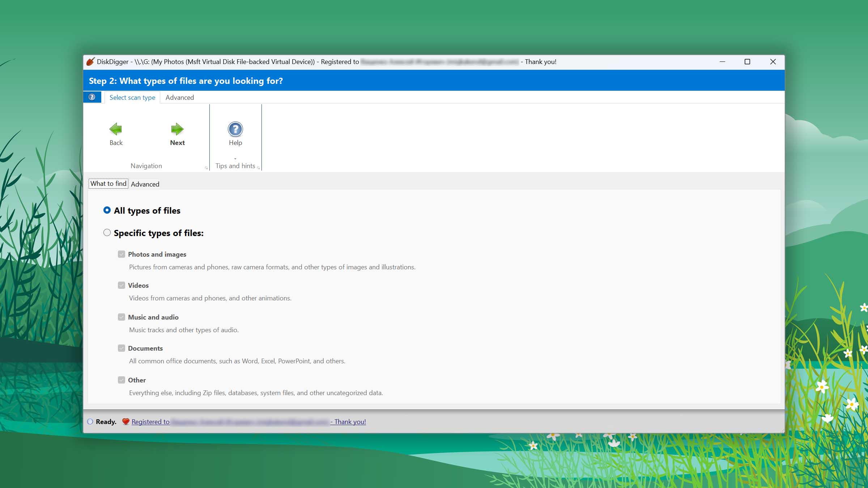This screenshot has width=868, height=488.
Task: Switch to the What to find tab
Action: (108, 183)
